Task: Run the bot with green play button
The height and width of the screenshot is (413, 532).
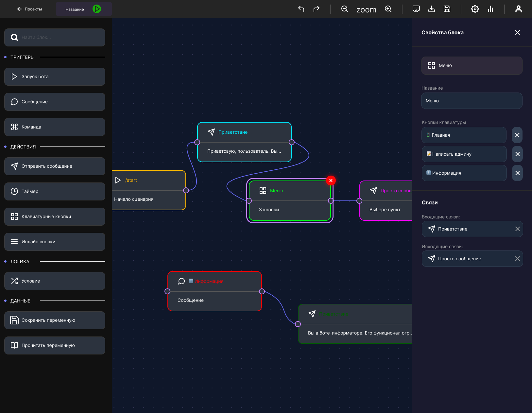Action: tap(97, 9)
